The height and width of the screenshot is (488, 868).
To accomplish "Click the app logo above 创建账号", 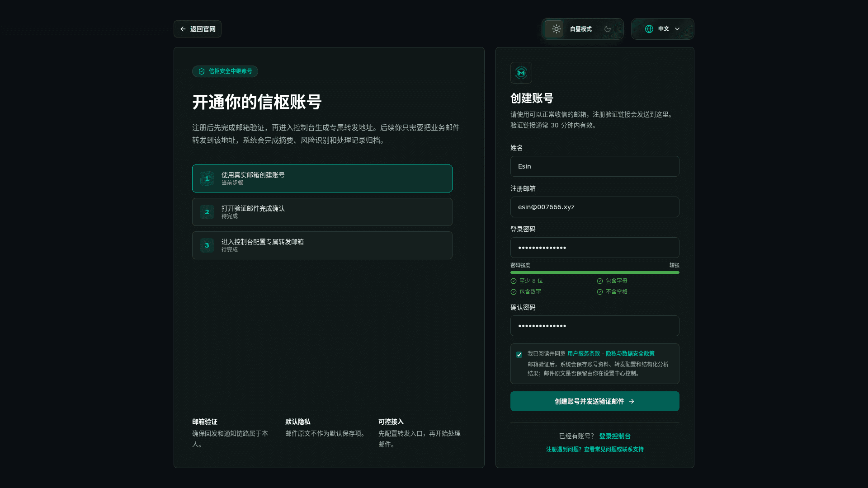I will click(x=521, y=73).
